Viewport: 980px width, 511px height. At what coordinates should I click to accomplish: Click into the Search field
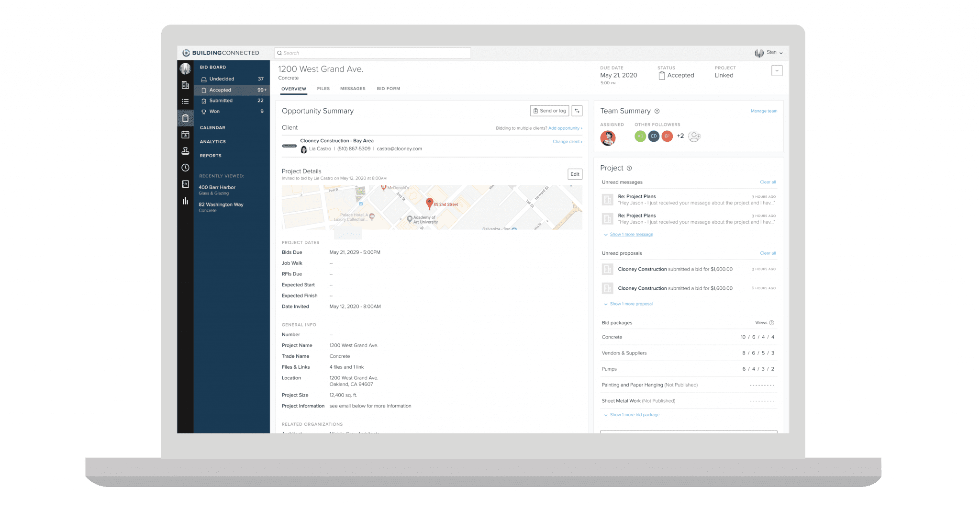373,53
